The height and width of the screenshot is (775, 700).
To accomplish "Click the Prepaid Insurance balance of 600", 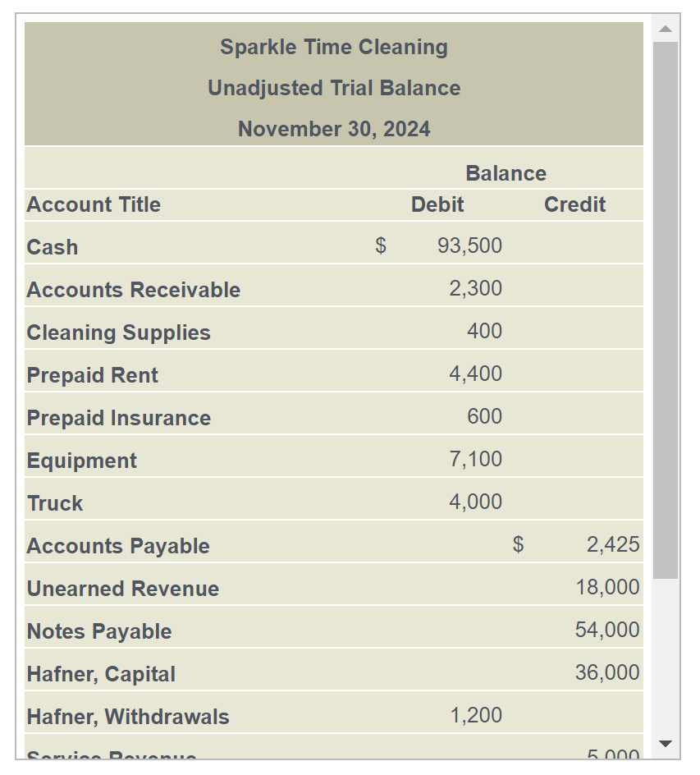I will pos(482,416).
